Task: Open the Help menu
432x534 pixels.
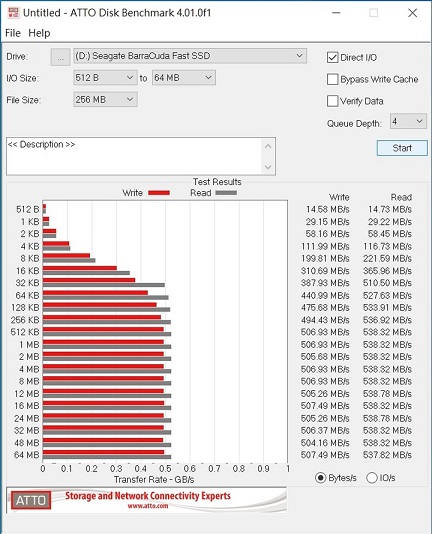Action: (39, 33)
